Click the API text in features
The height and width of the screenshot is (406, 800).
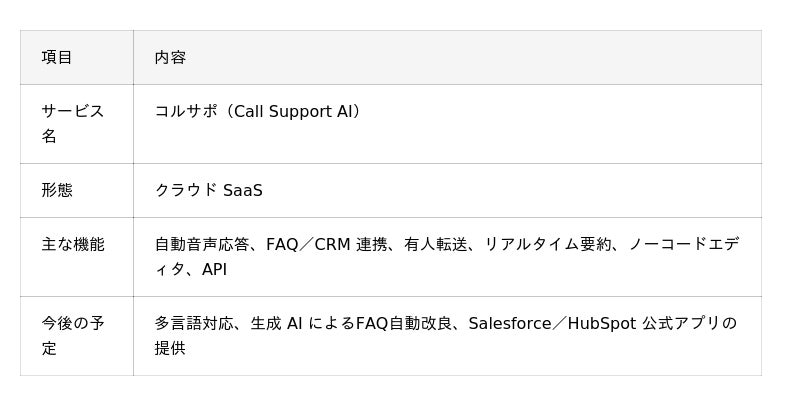[215, 270]
